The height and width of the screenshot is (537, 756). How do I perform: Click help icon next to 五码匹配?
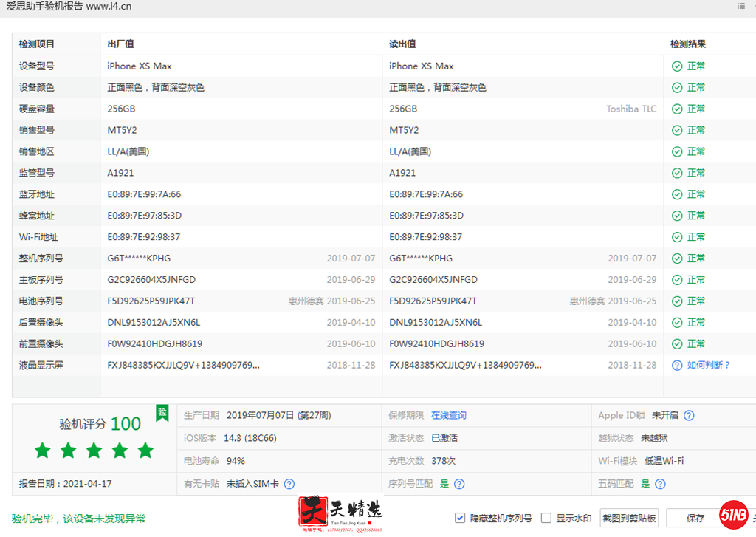[x=660, y=484]
